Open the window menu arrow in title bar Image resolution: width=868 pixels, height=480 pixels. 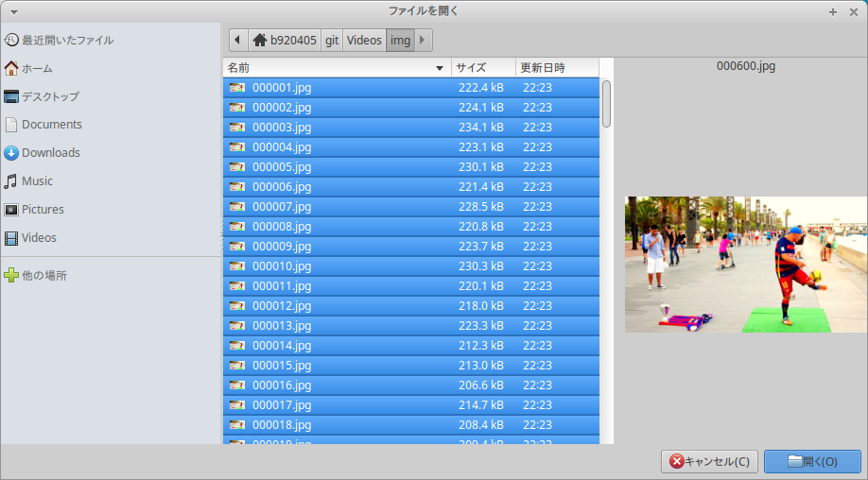coord(14,11)
